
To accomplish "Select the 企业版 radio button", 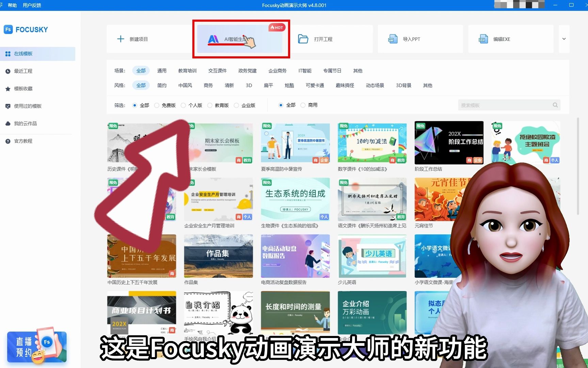I will 236,105.
